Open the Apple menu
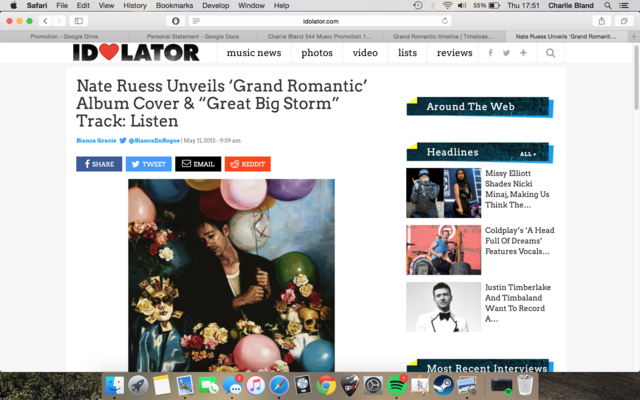640x400 pixels. point(13,5)
